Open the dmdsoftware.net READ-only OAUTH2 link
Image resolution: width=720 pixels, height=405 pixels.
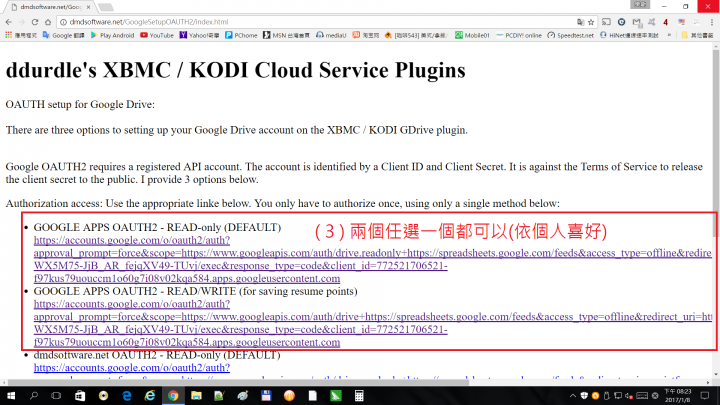pos(132,368)
